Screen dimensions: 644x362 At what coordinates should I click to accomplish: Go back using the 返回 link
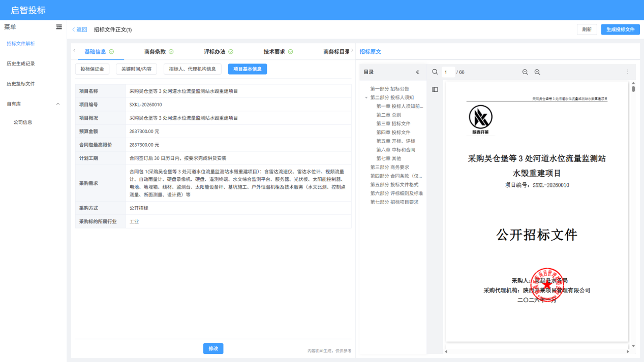(79, 29)
